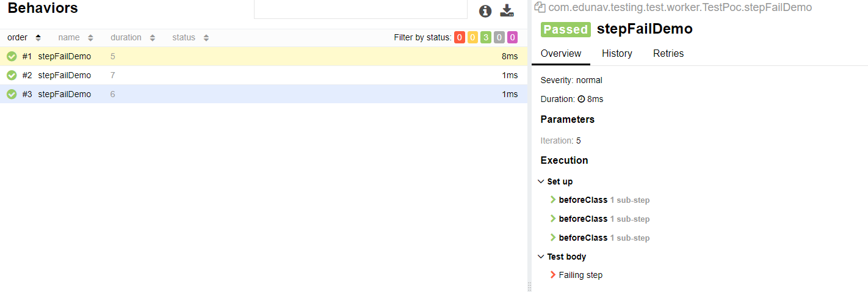
Task: Toggle the passed status filter (green 3)
Action: (x=486, y=38)
